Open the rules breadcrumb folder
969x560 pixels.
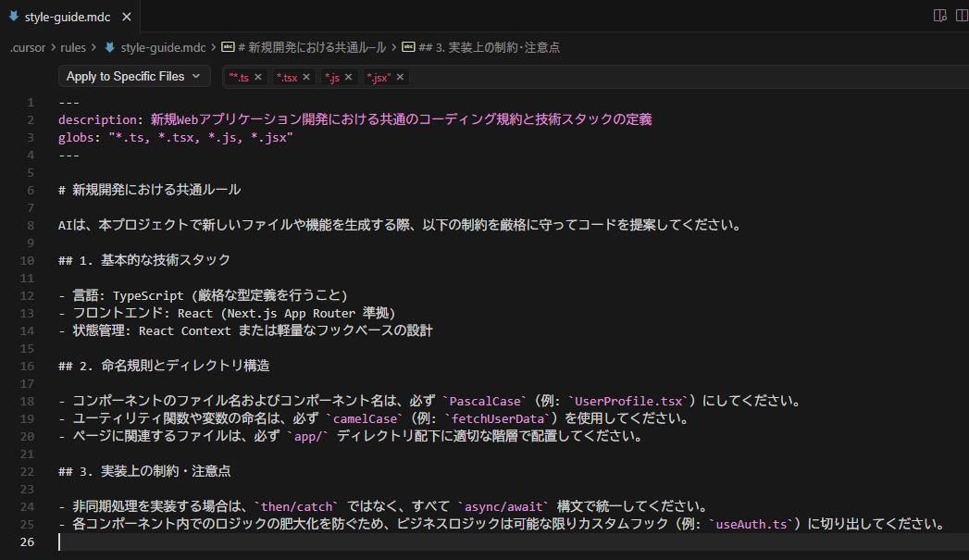click(x=73, y=47)
